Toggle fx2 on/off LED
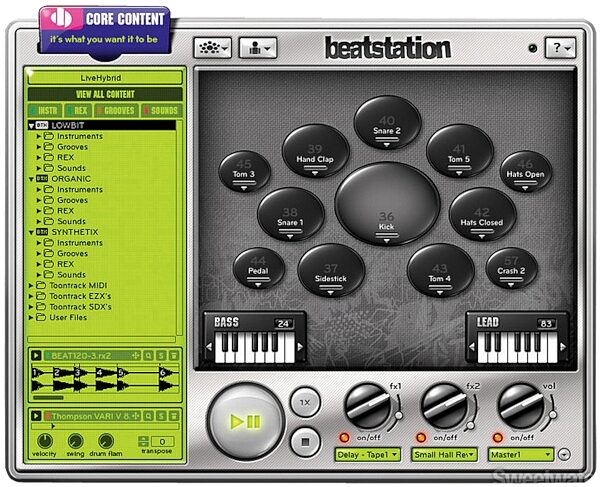Screen dimensions: 600x487 pos(421,437)
